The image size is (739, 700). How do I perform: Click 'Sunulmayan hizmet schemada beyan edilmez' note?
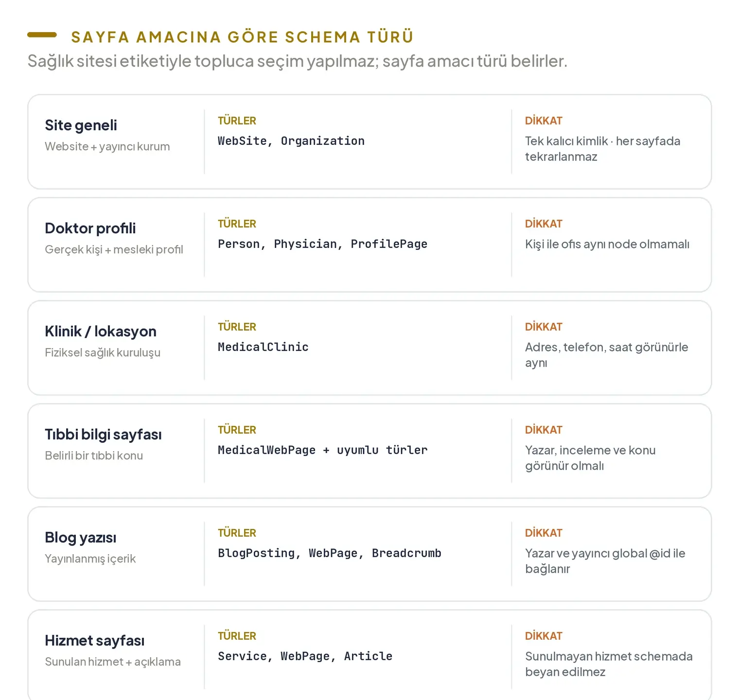609,664
